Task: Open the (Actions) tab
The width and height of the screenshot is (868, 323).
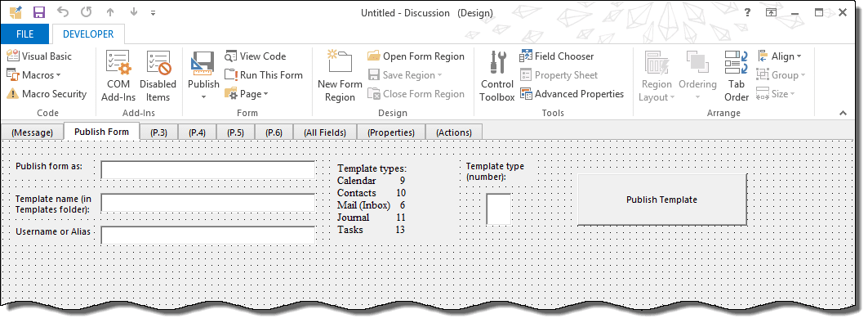Action: (454, 132)
